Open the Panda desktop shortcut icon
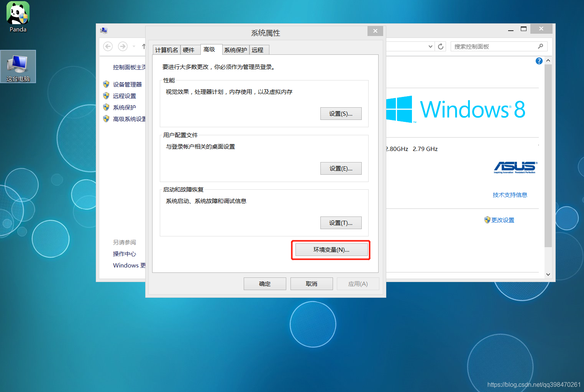Image resolution: width=584 pixels, height=392 pixels. 18,17
